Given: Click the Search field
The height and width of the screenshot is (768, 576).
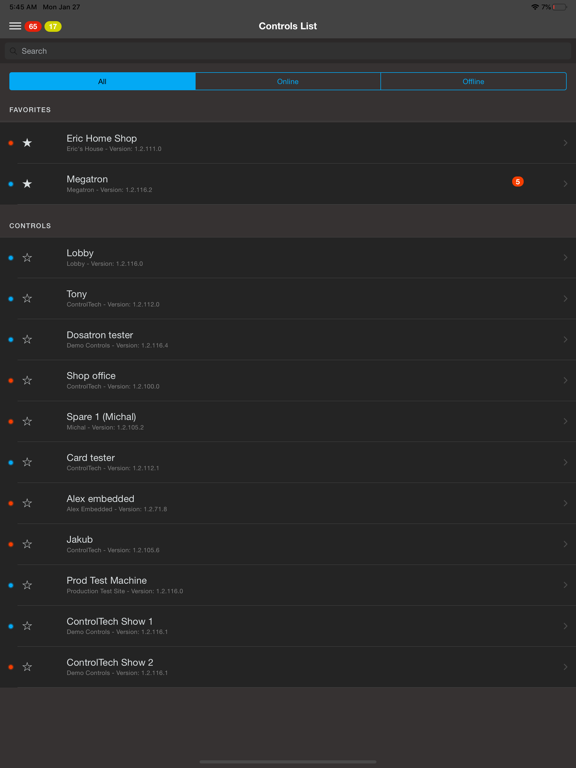Looking at the screenshot, I should (x=288, y=51).
